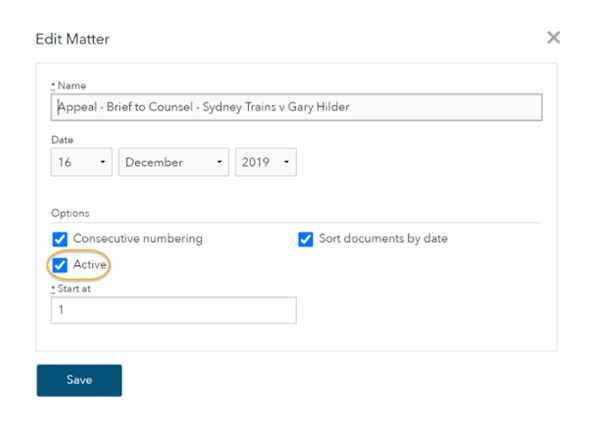Image resolution: width=598 pixels, height=425 pixels.
Task: Open the month dropdown showing December
Action: (174, 162)
